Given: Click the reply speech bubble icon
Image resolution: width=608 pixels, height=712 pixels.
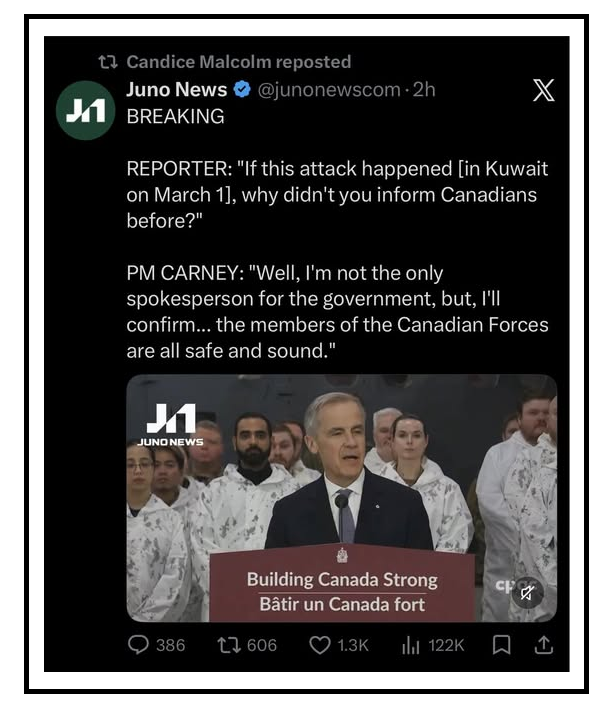Looking at the screenshot, I should (x=138, y=645).
